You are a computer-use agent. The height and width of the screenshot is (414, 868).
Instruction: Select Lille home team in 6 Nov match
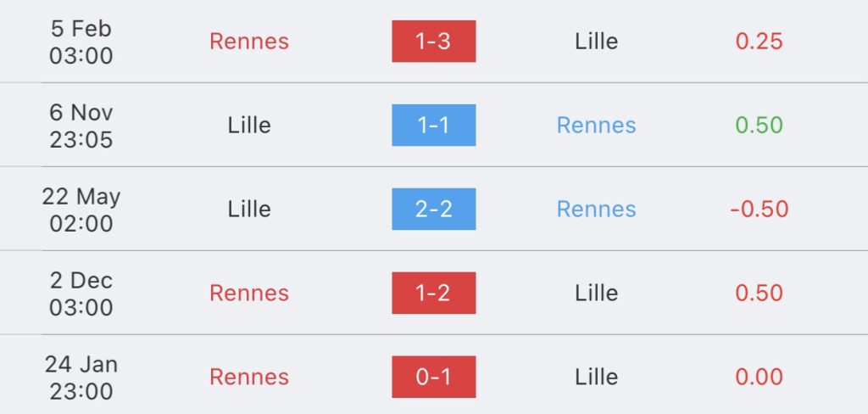coord(249,126)
